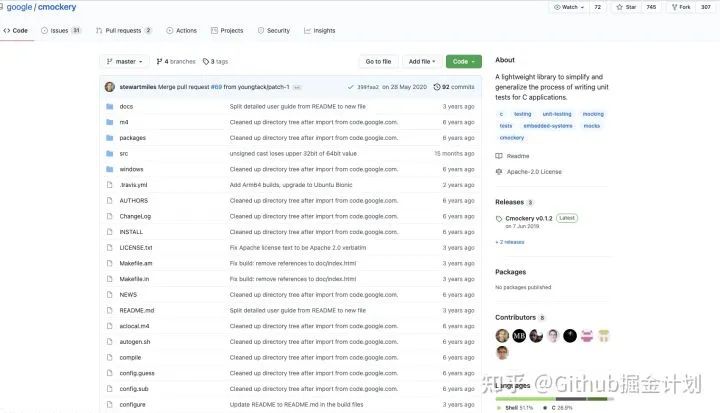Click the Go to file button
The image size is (720, 413).
coord(378,62)
